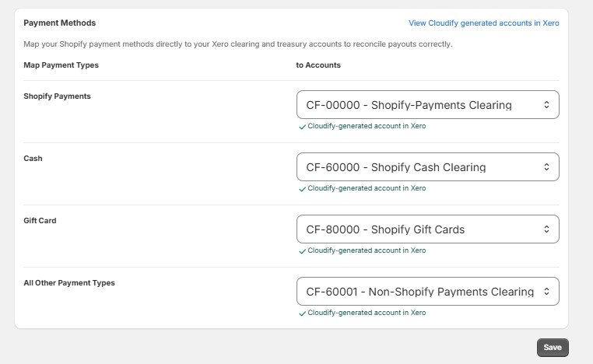593x364 pixels.
Task: Click 'Cloudify-generated account in Xero' text under All Other Payment Types
Action: pyautogui.click(x=367, y=313)
